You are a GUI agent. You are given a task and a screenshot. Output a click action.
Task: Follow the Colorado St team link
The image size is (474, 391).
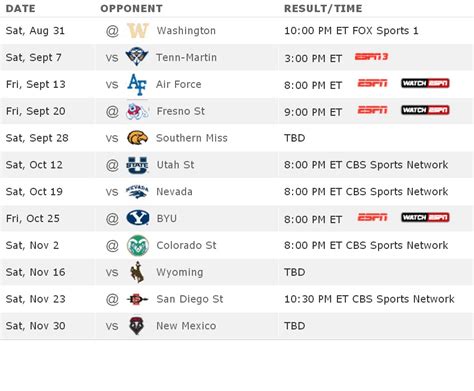186,245
